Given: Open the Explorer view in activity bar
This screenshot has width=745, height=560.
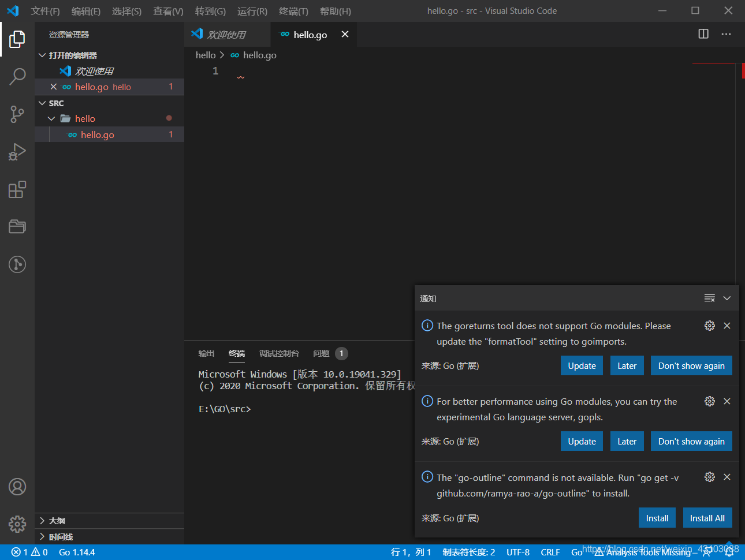Looking at the screenshot, I should [x=17, y=39].
